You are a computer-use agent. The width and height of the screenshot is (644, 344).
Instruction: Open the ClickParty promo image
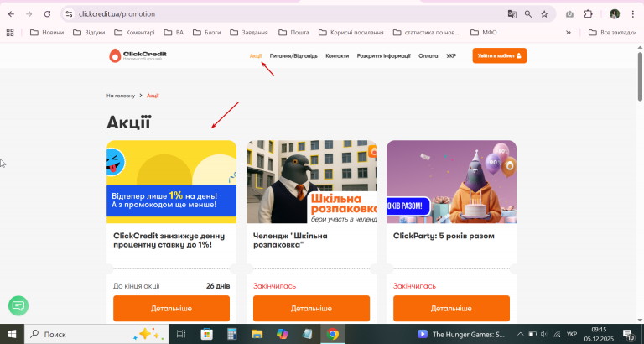coord(451,182)
